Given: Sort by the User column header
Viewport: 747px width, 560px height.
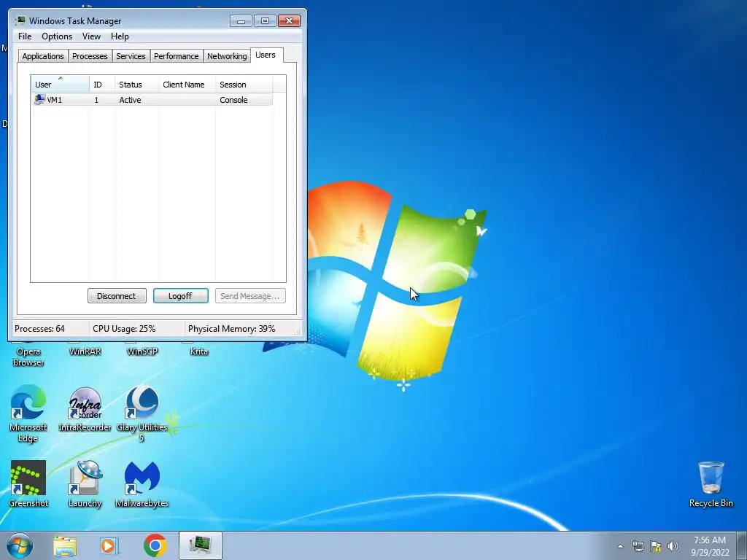Looking at the screenshot, I should click(x=60, y=84).
